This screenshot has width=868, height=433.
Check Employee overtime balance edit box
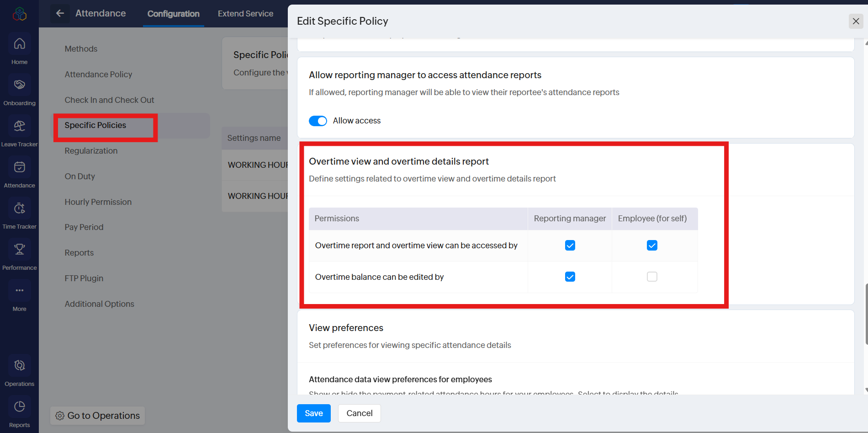coord(652,277)
